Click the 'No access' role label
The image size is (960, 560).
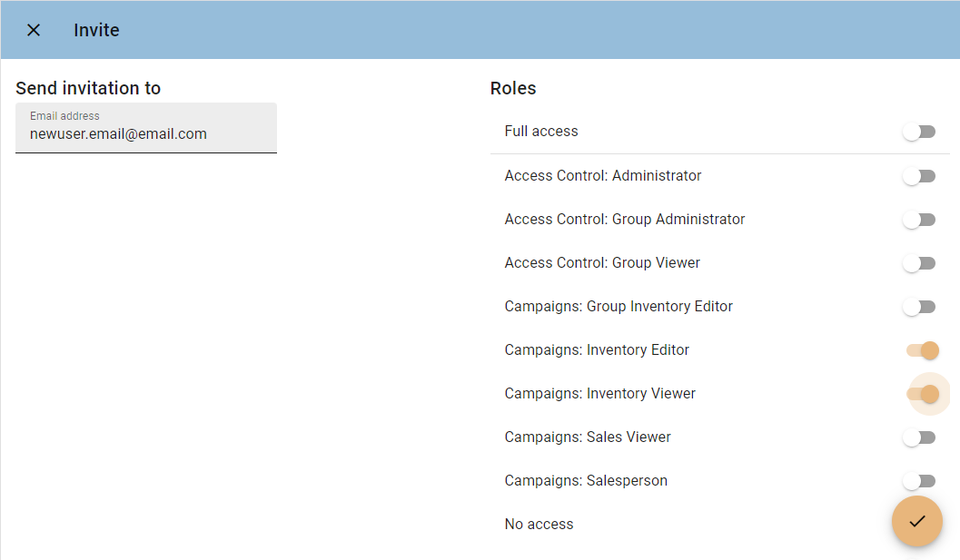click(x=539, y=524)
